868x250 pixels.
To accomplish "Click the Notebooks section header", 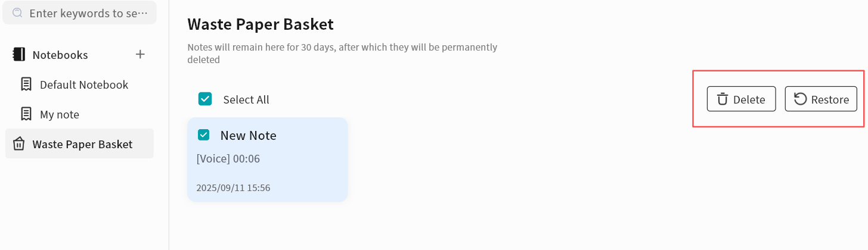I will 60,55.
